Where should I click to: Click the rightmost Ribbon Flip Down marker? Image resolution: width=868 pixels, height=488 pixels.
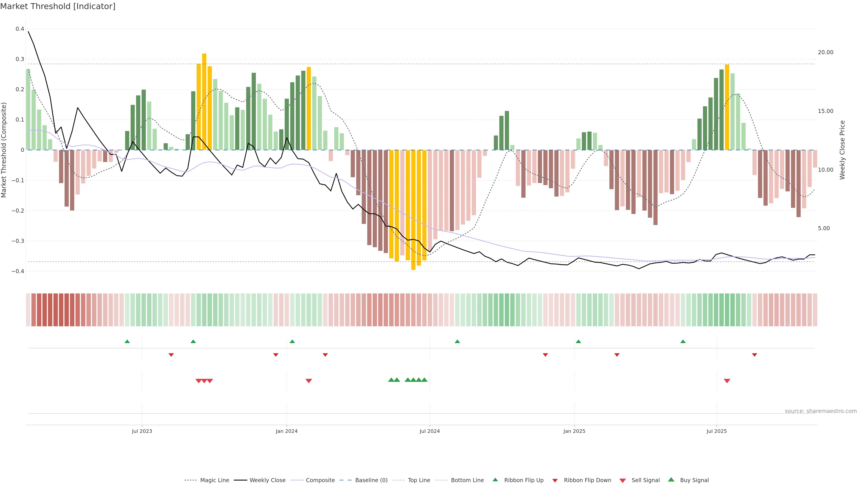[x=755, y=355]
